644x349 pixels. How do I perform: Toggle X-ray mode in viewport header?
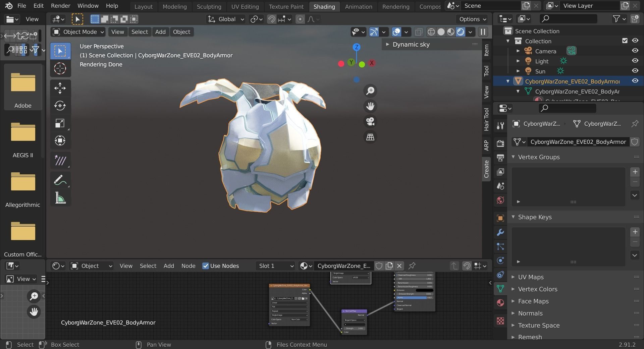pos(418,32)
